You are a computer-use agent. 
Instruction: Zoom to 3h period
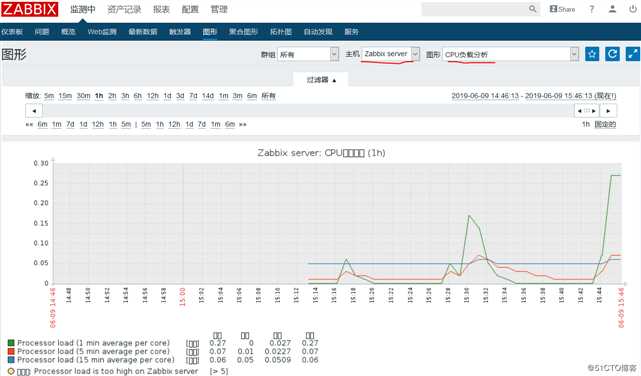125,96
